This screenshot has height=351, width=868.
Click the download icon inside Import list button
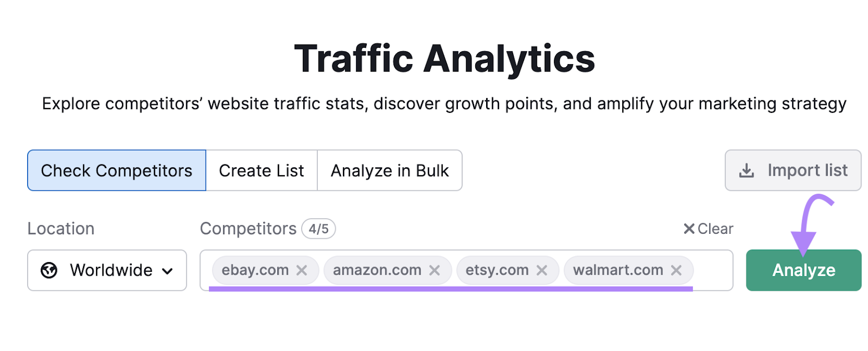pyautogui.click(x=747, y=170)
